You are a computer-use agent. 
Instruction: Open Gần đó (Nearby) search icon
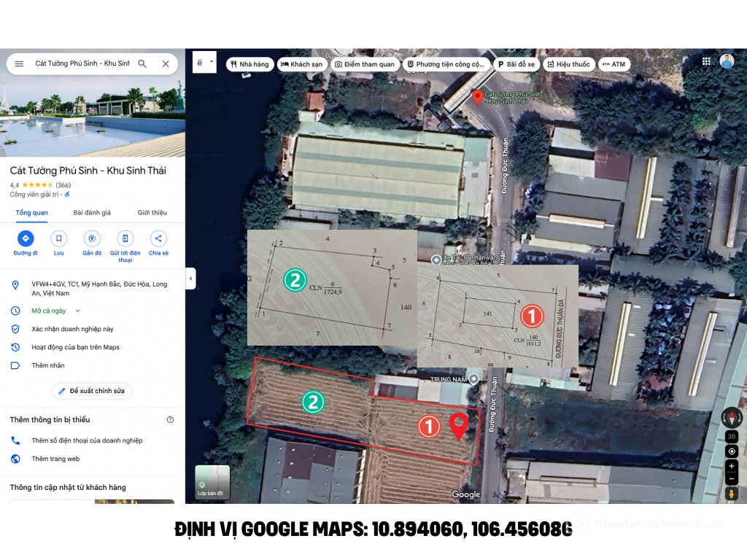point(92,238)
